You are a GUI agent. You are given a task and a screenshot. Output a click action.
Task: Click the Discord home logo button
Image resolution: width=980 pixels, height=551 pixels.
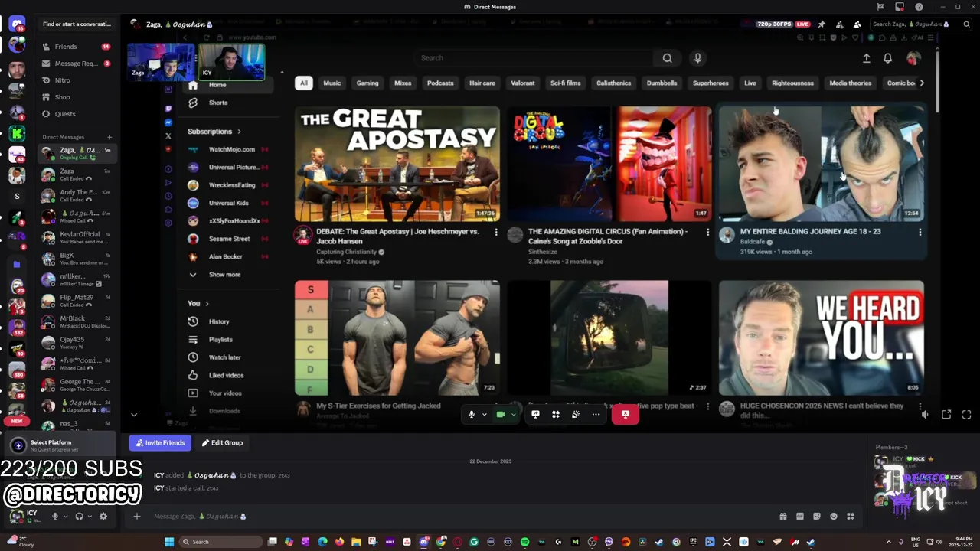17,24
